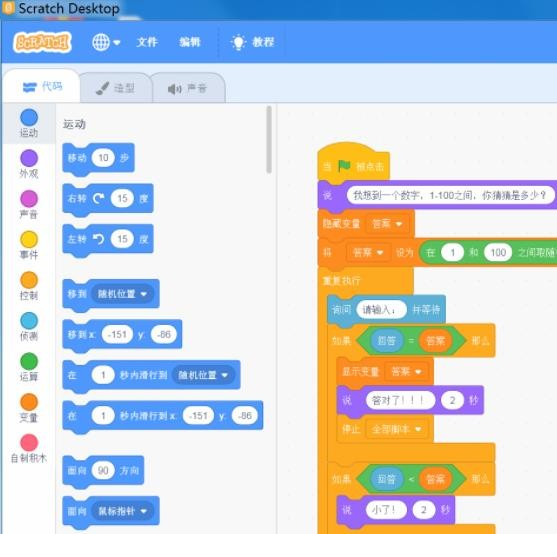This screenshot has height=557, width=557.
Task: Switch to the 声音 tab
Action: (x=188, y=88)
